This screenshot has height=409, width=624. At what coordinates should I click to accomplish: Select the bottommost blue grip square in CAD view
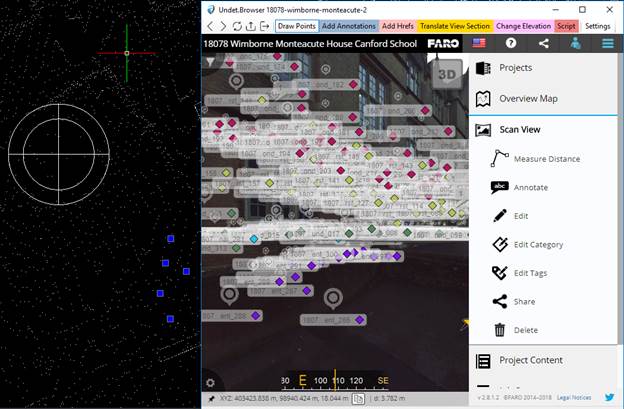[x=170, y=319]
